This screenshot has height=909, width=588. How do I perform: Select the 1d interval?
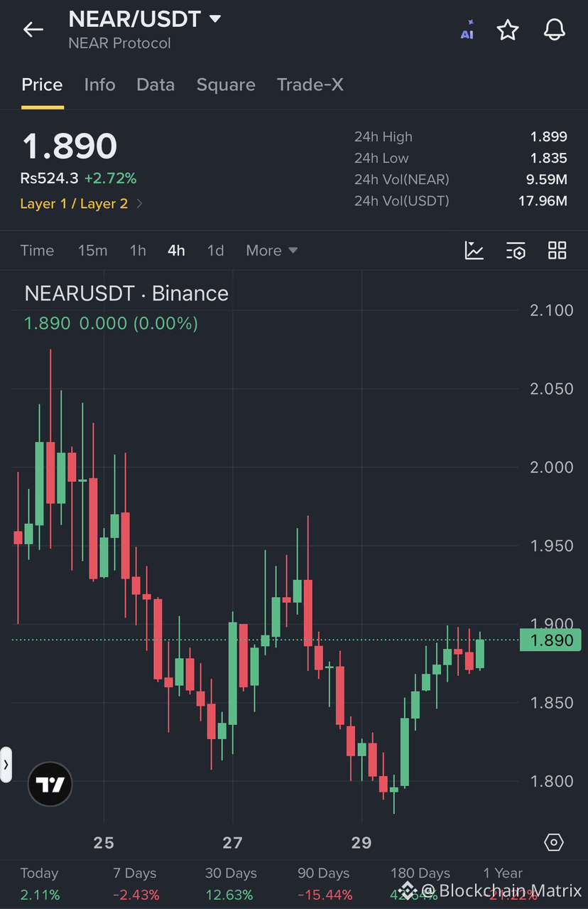pyautogui.click(x=215, y=250)
